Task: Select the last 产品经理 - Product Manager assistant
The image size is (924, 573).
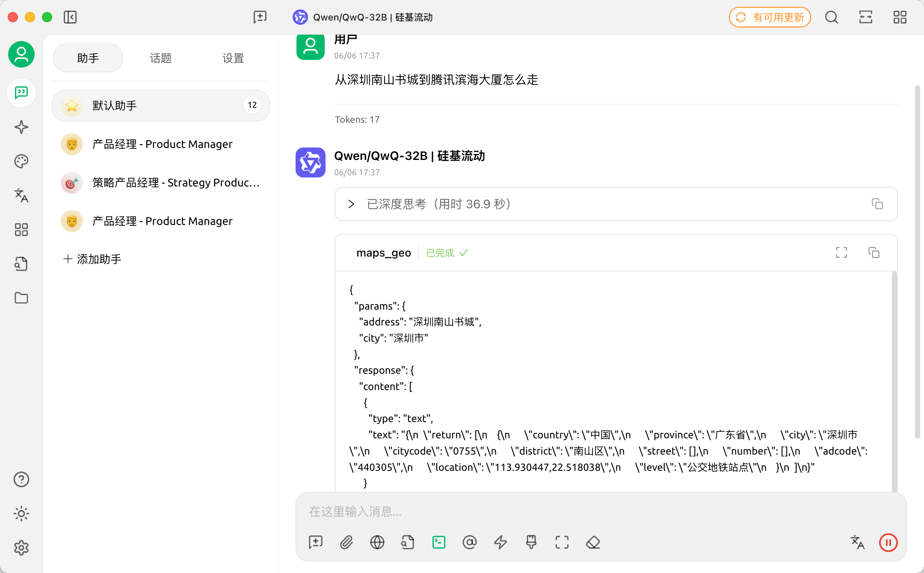Action: (x=161, y=221)
